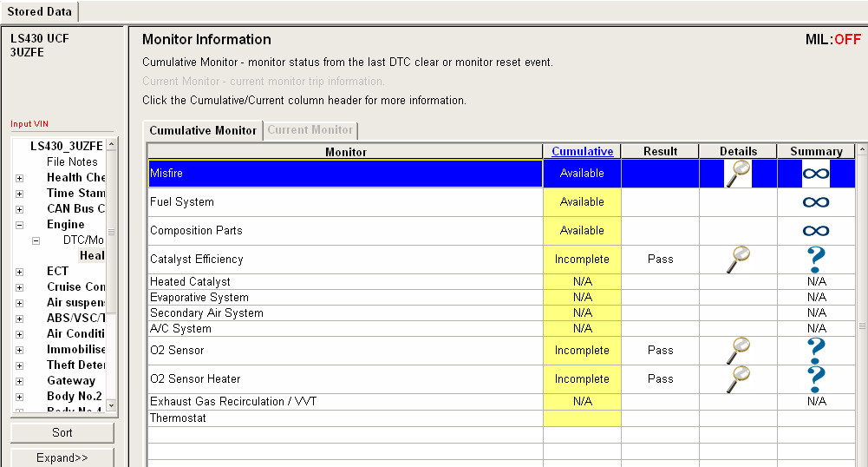This screenshot has height=467, width=868.
Task: Click Composition Parts infinity summary icon
Action: pyautogui.click(x=816, y=231)
